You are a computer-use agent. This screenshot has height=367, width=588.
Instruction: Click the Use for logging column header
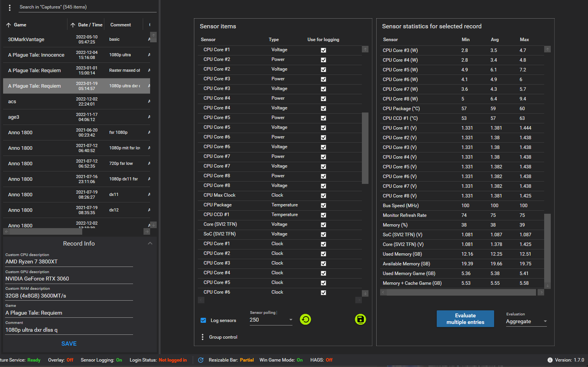tap(323, 40)
